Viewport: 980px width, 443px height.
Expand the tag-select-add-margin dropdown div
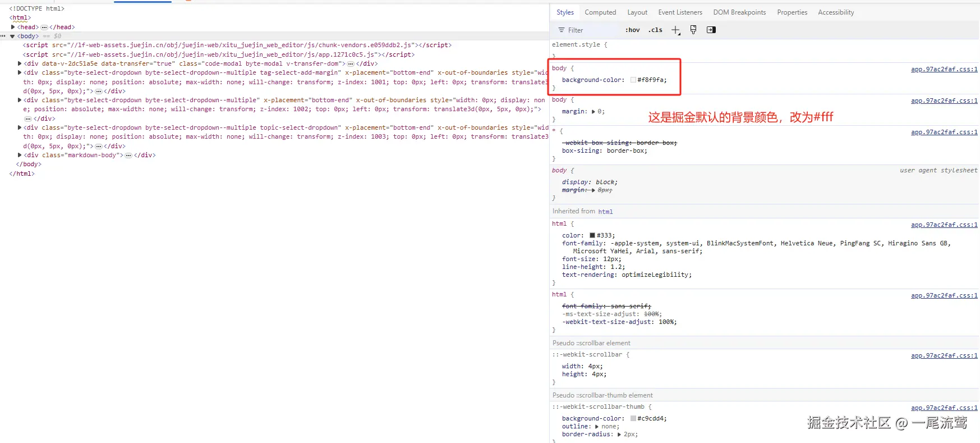[x=20, y=72]
